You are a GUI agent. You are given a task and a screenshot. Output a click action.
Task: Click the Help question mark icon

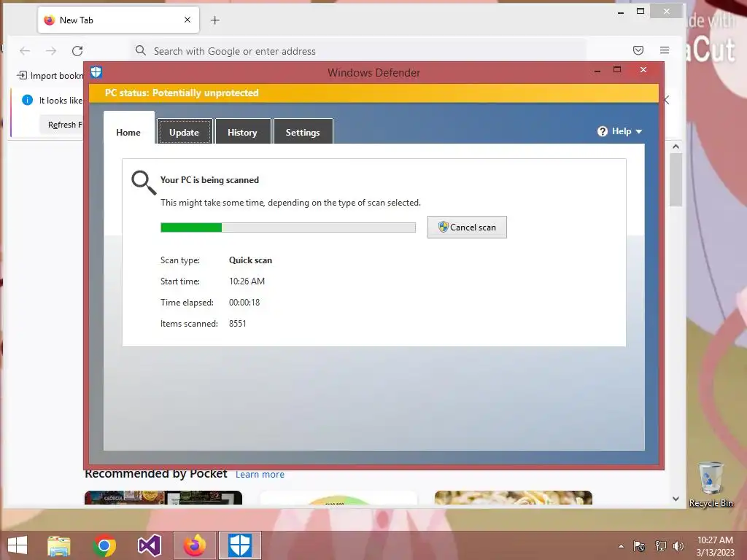[x=602, y=131]
